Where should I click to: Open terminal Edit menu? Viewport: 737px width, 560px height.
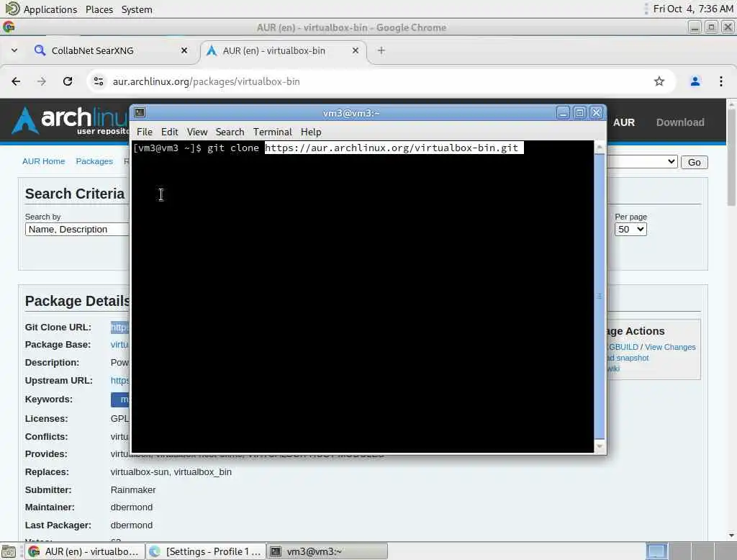(x=169, y=132)
